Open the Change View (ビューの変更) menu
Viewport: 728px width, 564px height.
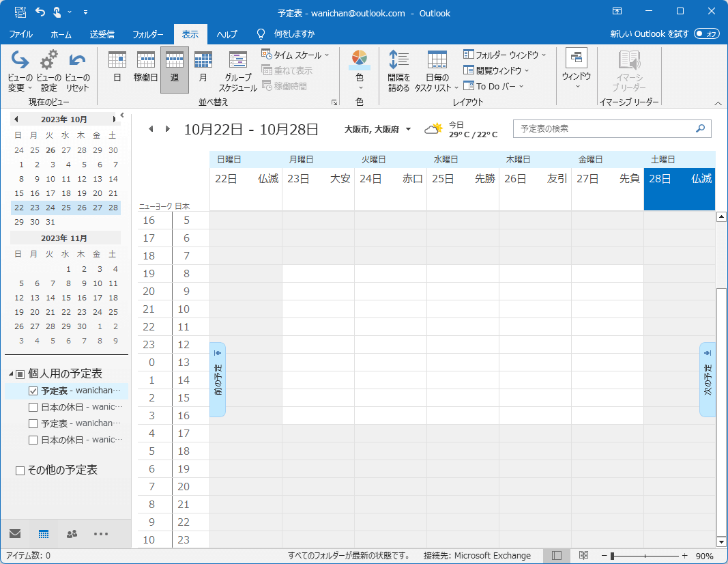click(x=20, y=70)
